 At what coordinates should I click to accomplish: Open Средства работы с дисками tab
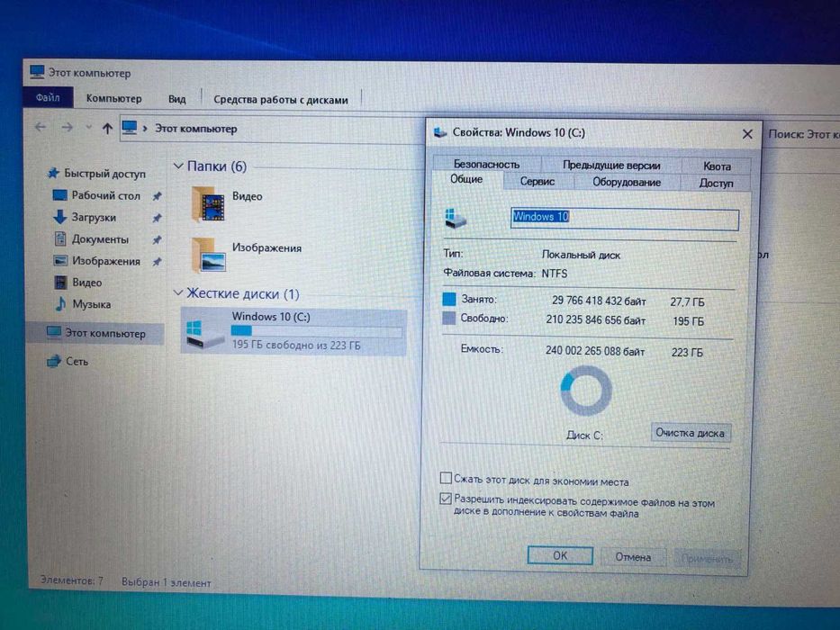click(281, 100)
